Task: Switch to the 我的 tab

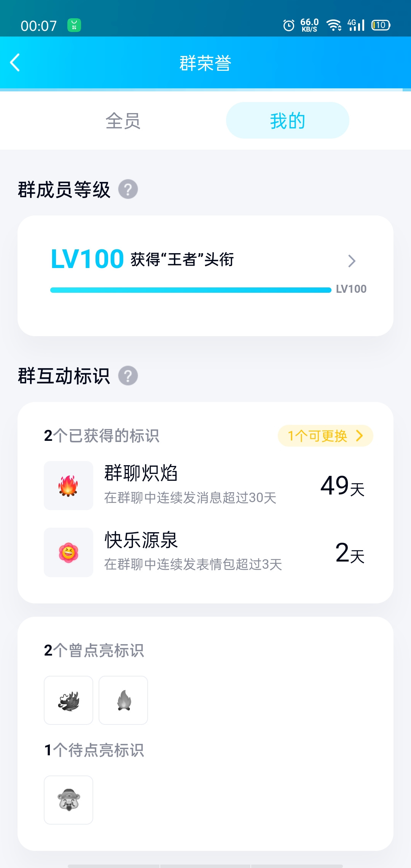Action: (x=288, y=120)
